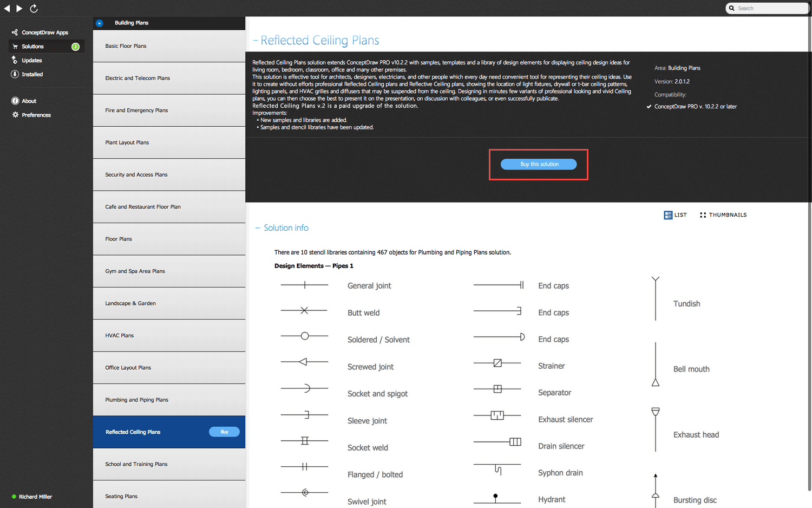The image size is (812, 508).
Task: Select Plumbing and Piping Plans
Action: click(169, 400)
